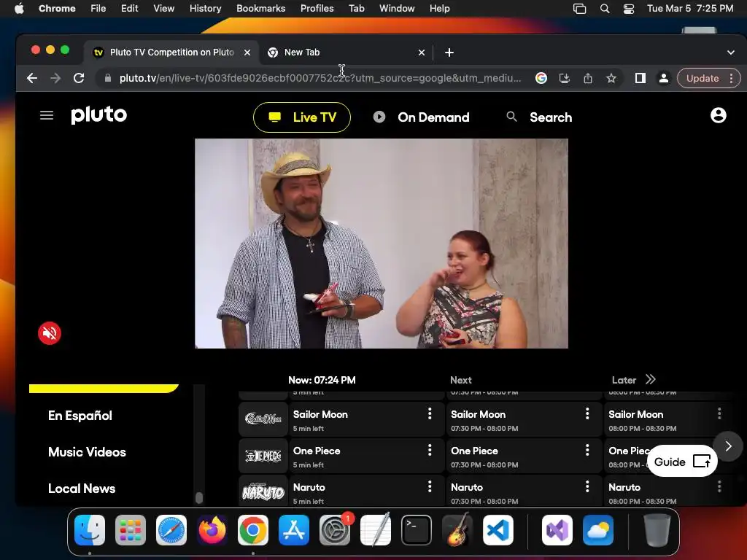The width and height of the screenshot is (747, 560).
Task: Open options for Naruto 08:00 PM
Action: [x=719, y=486]
